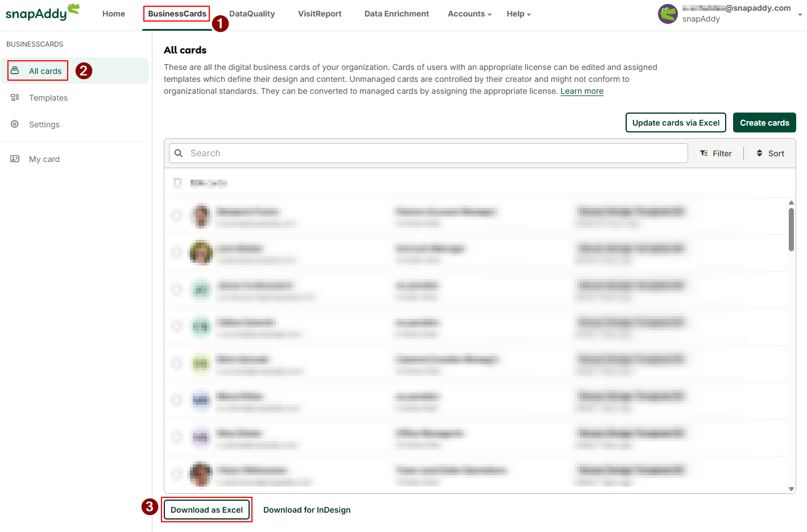Tick the third card row checkbox
The height and width of the screenshot is (532, 807).
(x=176, y=289)
